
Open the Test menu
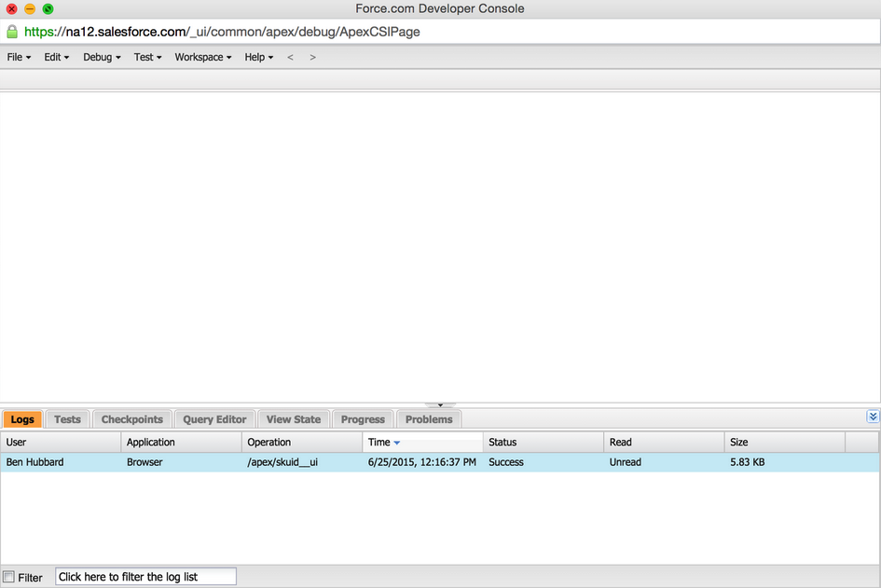[147, 57]
